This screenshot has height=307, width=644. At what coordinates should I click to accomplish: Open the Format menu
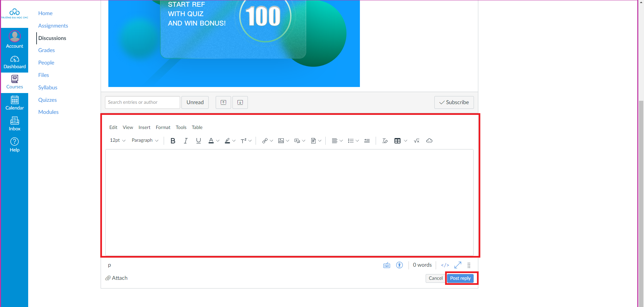click(x=163, y=127)
